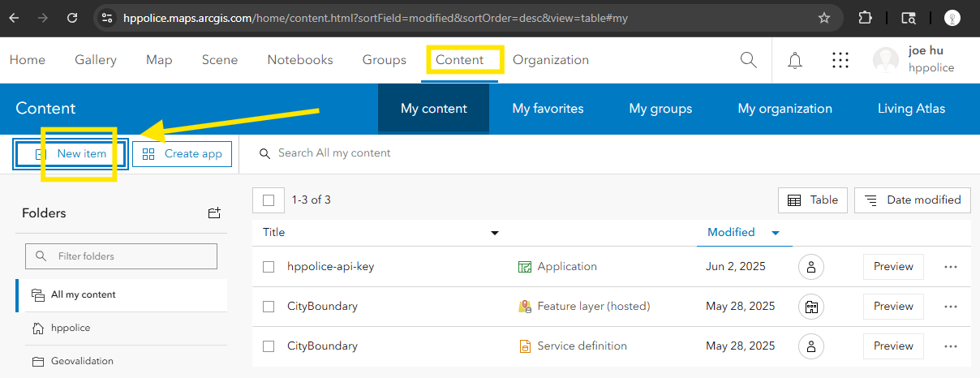Switch to the My organization tab
This screenshot has height=378, width=980.
click(x=784, y=109)
